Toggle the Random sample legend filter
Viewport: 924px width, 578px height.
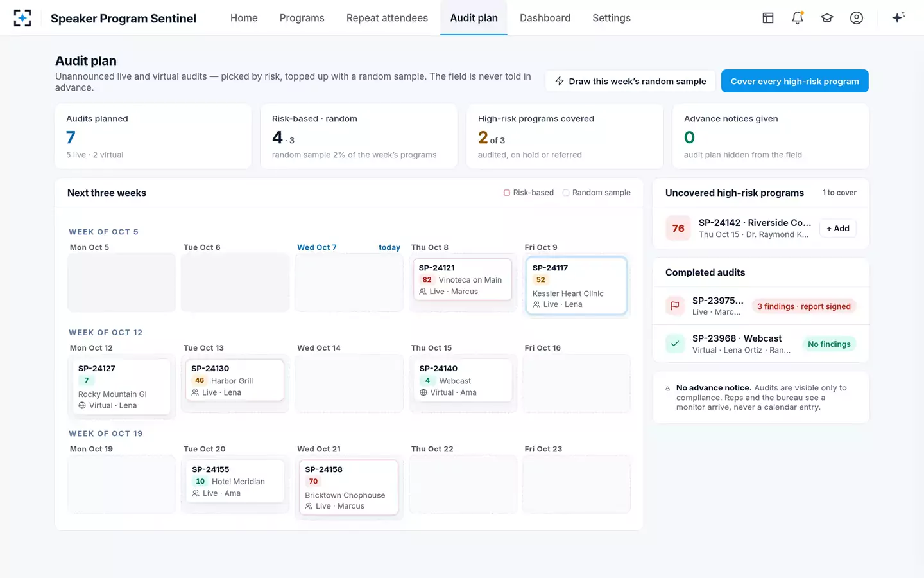597,193
